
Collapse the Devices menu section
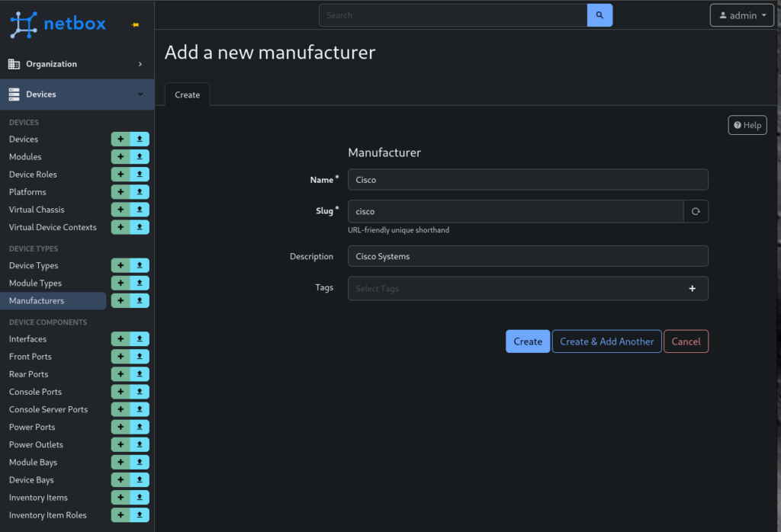pyautogui.click(x=76, y=95)
